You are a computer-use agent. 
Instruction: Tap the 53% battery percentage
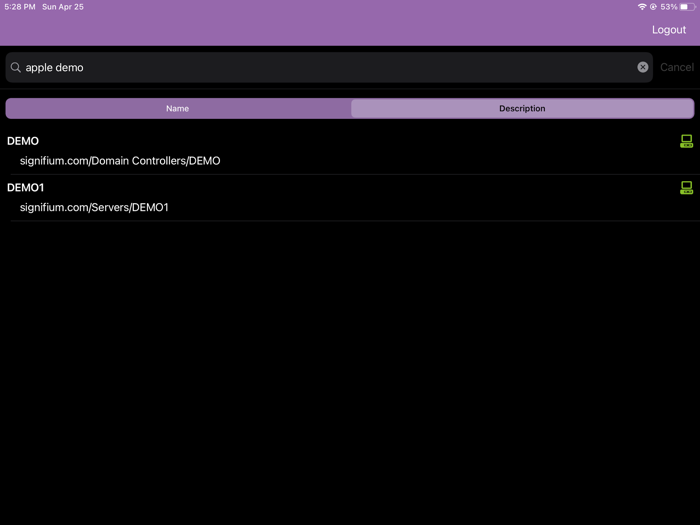(x=669, y=7)
